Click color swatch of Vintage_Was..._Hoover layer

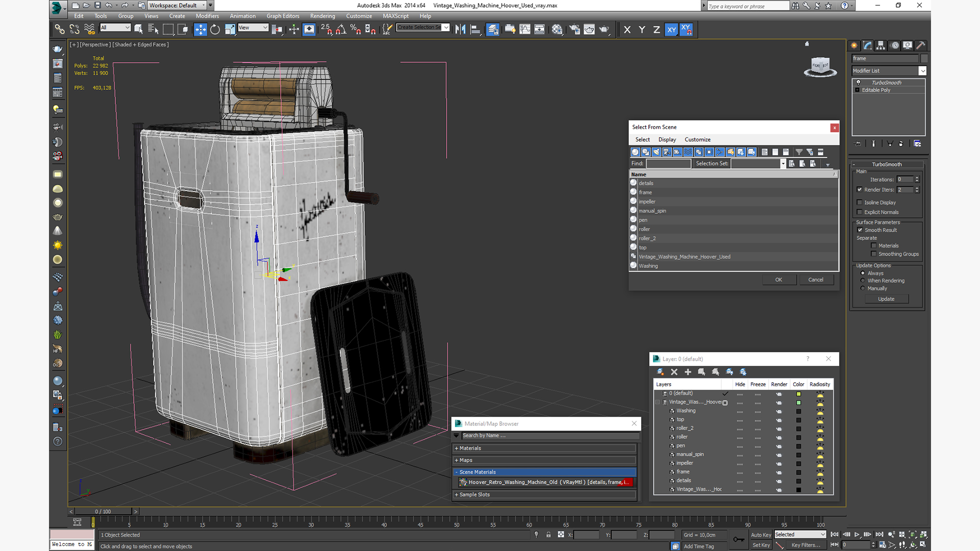(x=798, y=403)
